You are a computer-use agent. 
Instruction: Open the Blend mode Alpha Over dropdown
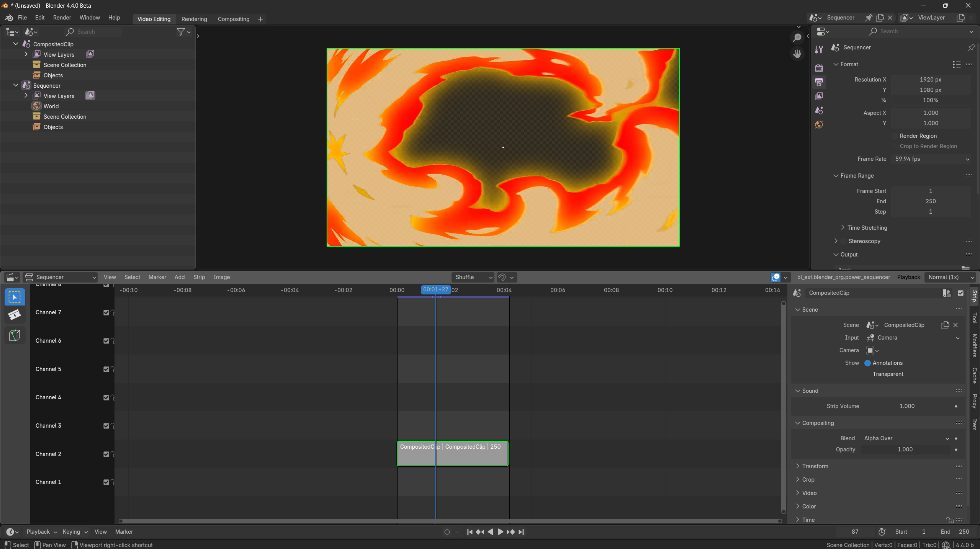(906, 438)
